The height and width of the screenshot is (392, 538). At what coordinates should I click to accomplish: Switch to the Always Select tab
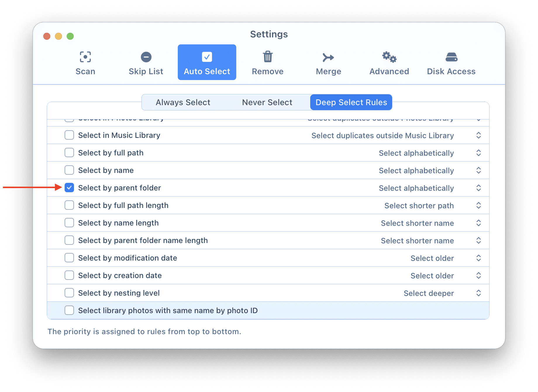pyautogui.click(x=183, y=102)
